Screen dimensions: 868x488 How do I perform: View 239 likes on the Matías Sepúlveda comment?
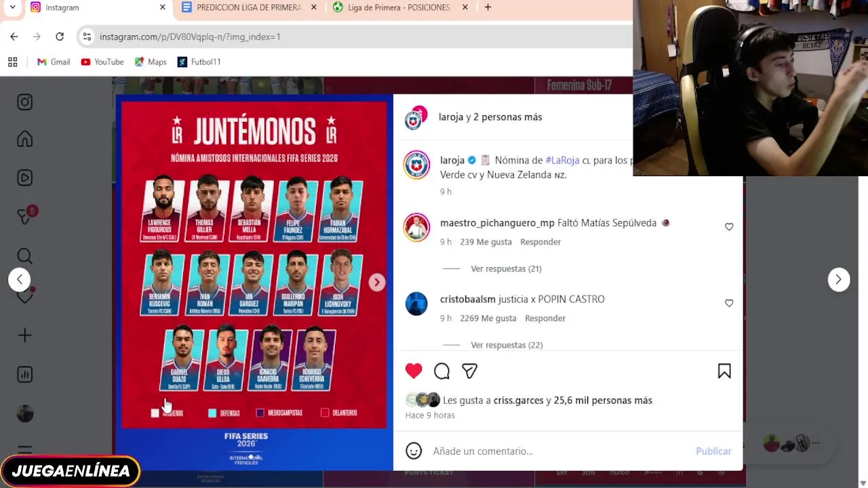[486, 242]
